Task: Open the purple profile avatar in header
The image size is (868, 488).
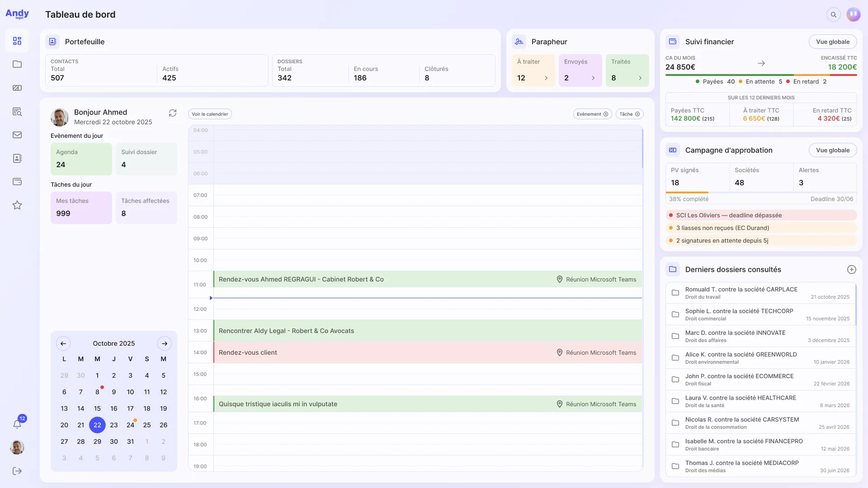Action: pos(853,14)
